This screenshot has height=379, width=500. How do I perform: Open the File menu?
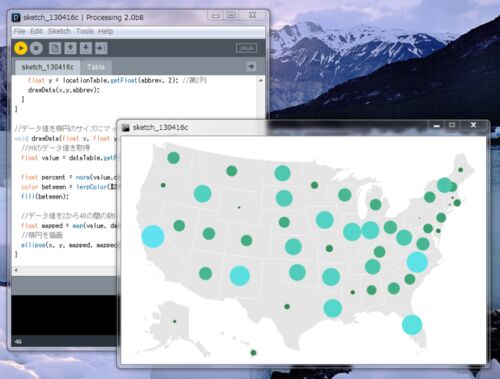[x=19, y=31]
